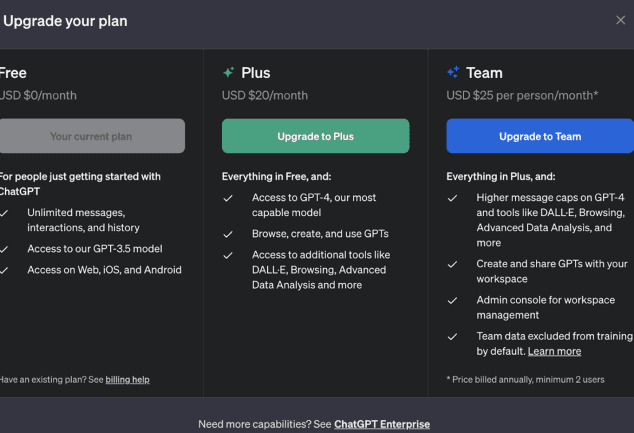This screenshot has width=634, height=433.
Task: Click the checkmark for Team data excluded
Action: (453, 337)
